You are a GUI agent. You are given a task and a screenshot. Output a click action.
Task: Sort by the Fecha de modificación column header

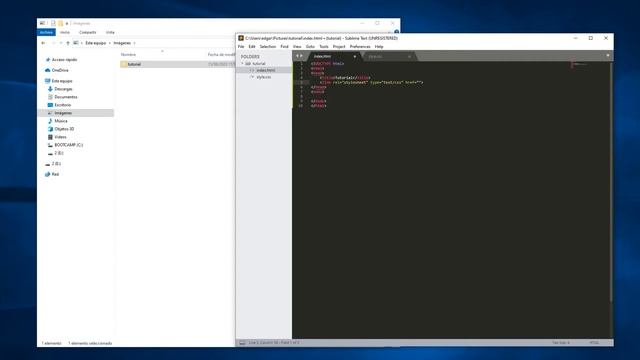point(221,54)
